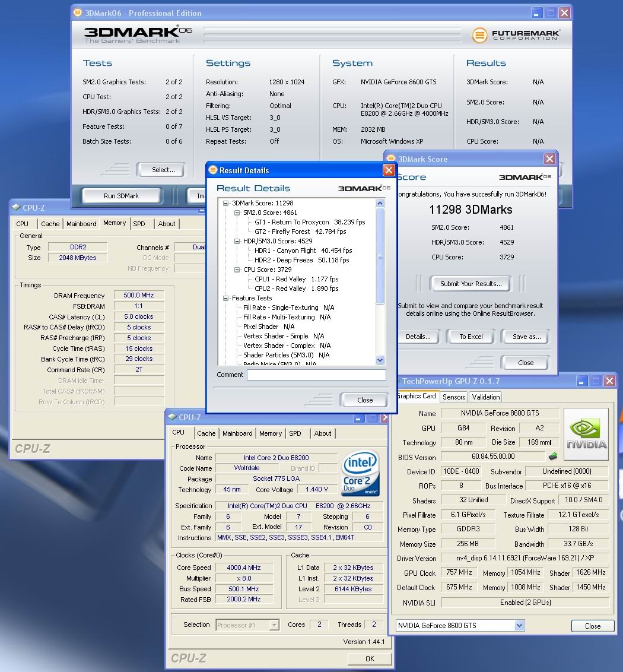
Task: Click Submit Your Results... button
Action: point(471,284)
